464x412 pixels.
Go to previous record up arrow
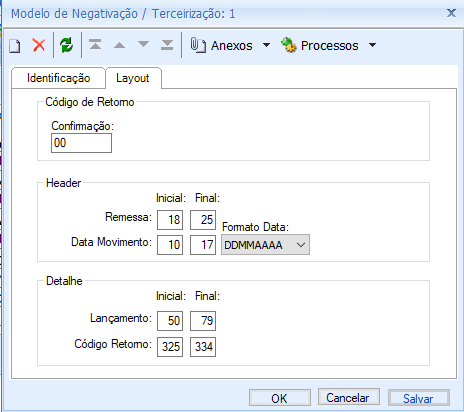[x=119, y=45]
